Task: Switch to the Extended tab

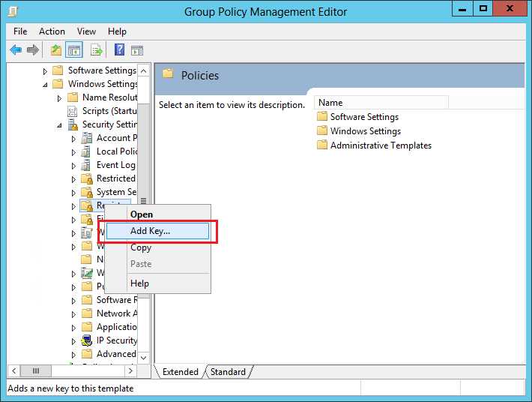Action: (x=180, y=372)
